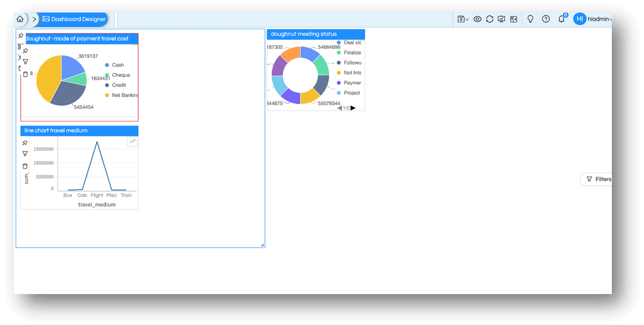644x325 pixels.
Task: Click the group container bottom-right corner handle
Action: pyautogui.click(x=262, y=245)
